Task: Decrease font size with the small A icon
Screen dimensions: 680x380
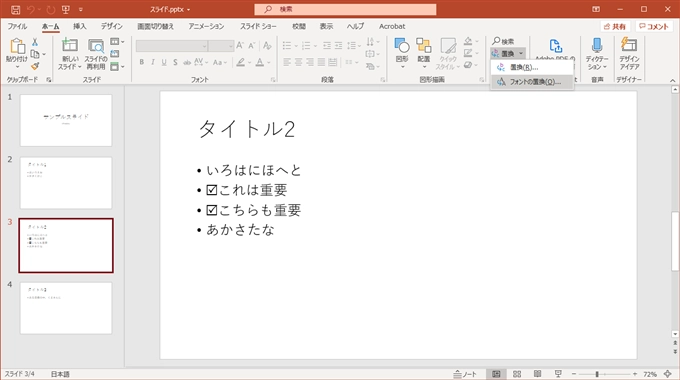Action: click(252, 45)
